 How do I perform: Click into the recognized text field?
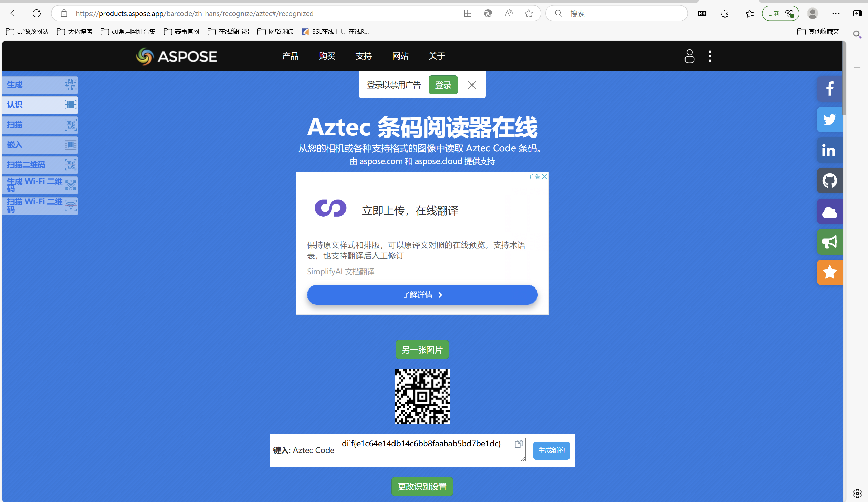433,449
